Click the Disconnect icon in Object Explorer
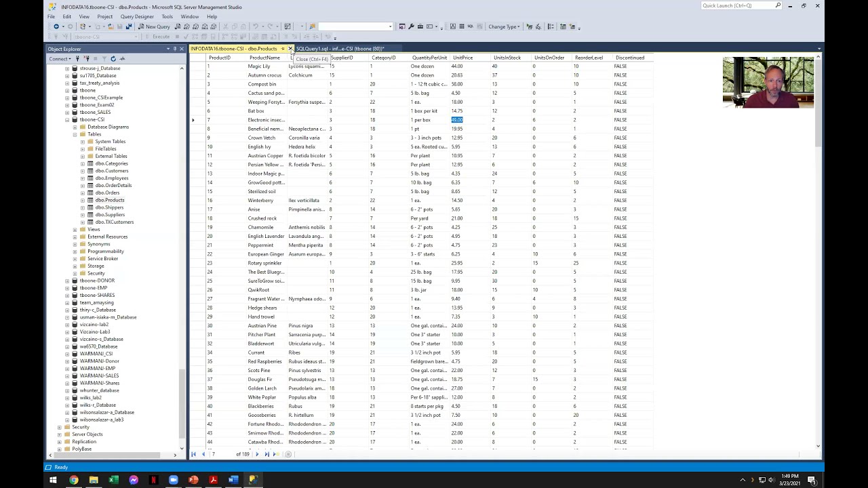Screen dimensions: 868x488 coord(86,59)
